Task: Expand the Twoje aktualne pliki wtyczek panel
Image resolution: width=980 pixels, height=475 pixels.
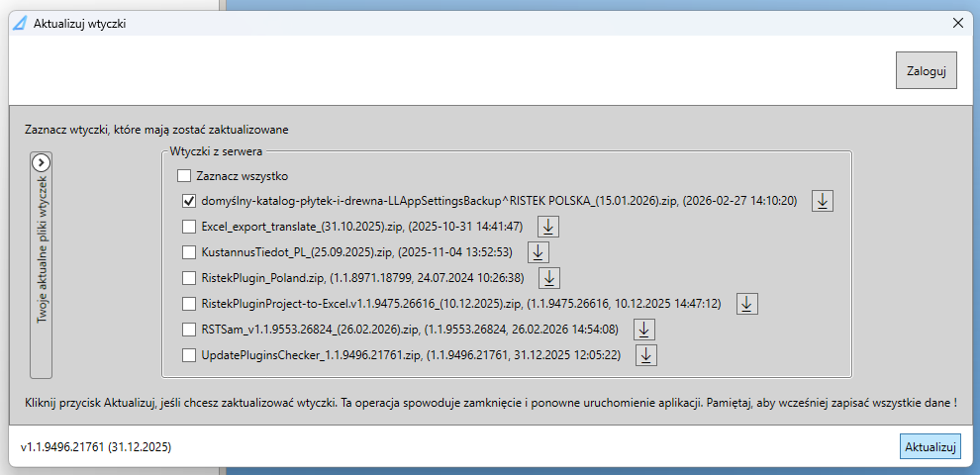Action: coord(41,163)
